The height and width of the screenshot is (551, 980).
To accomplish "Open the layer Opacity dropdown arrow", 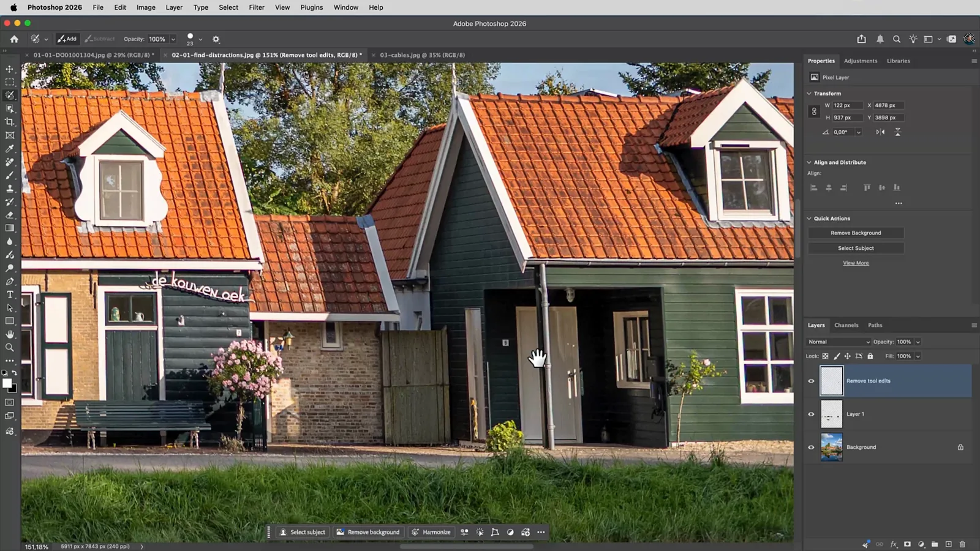I will click(918, 342).
